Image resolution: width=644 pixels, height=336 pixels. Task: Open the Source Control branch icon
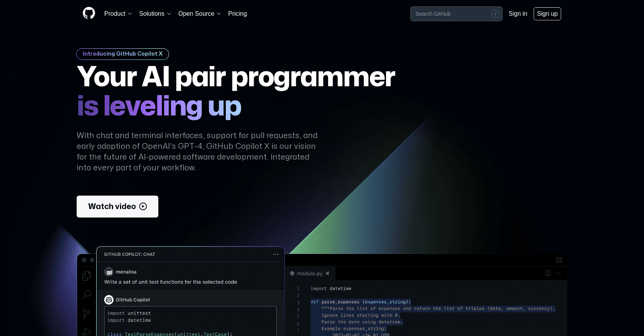87,313
